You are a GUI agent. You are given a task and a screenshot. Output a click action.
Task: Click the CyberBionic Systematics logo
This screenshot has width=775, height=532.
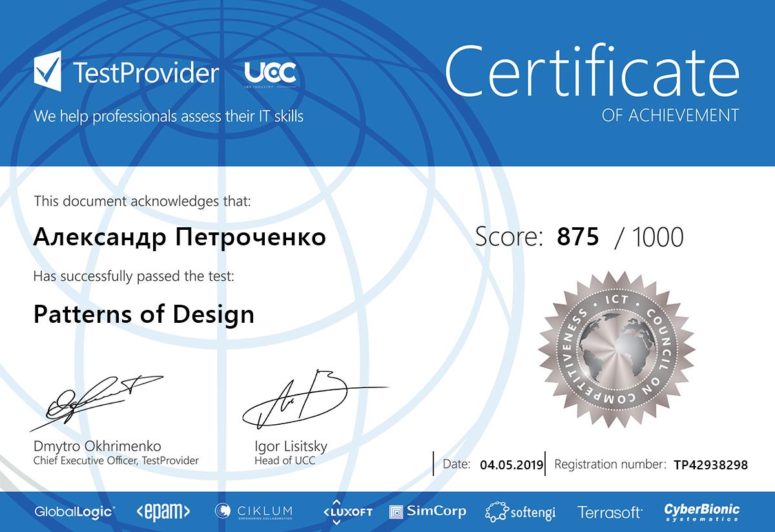pos(702,512)
